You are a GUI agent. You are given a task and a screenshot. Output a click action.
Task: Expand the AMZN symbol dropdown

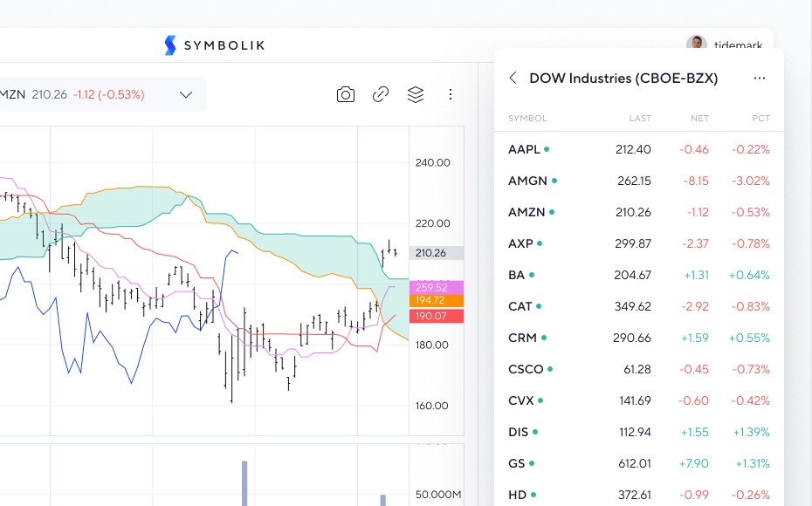[x=186, y=95]
